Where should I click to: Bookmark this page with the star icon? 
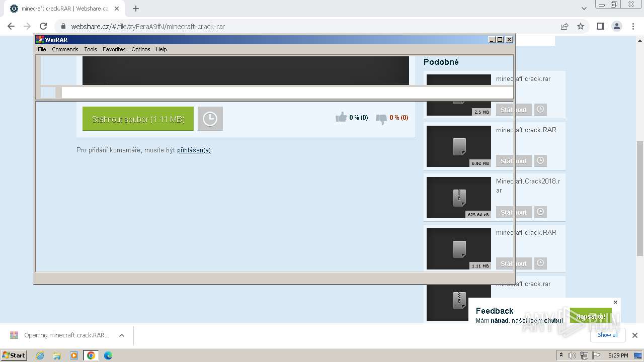click(x=581, y=26)
